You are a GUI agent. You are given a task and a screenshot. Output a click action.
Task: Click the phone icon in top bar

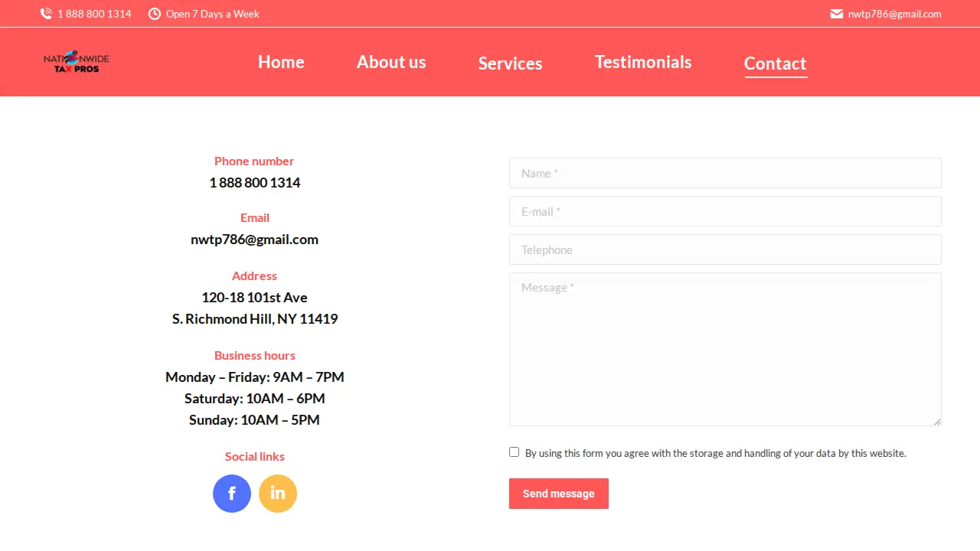[x=46, y=14]
